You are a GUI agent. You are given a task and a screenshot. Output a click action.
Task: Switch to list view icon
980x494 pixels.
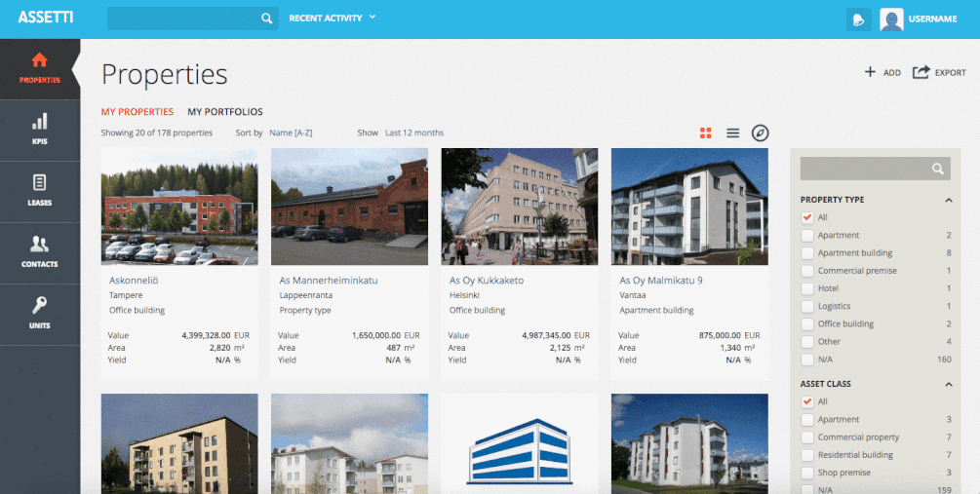pos(732,133)
